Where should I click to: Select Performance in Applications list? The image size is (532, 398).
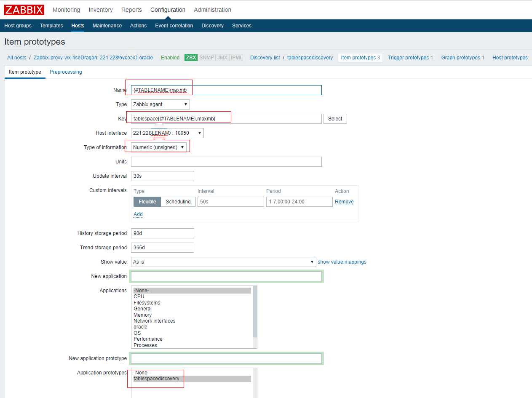pos(192,339)
